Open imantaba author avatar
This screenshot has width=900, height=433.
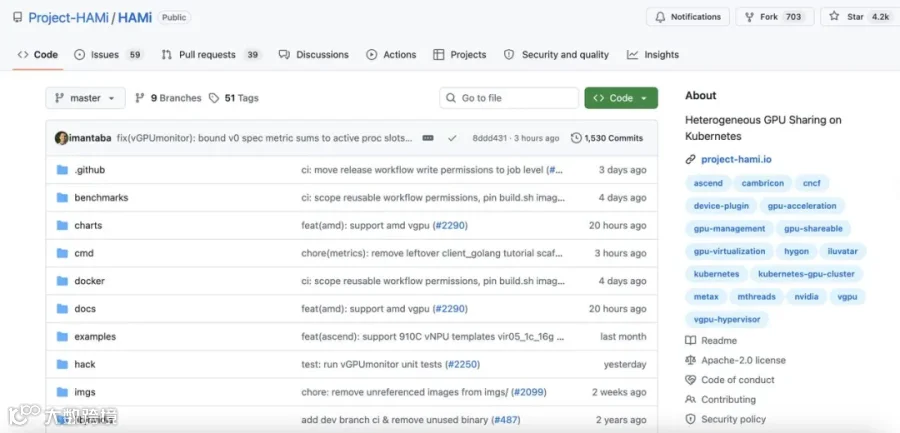(61, 138)
